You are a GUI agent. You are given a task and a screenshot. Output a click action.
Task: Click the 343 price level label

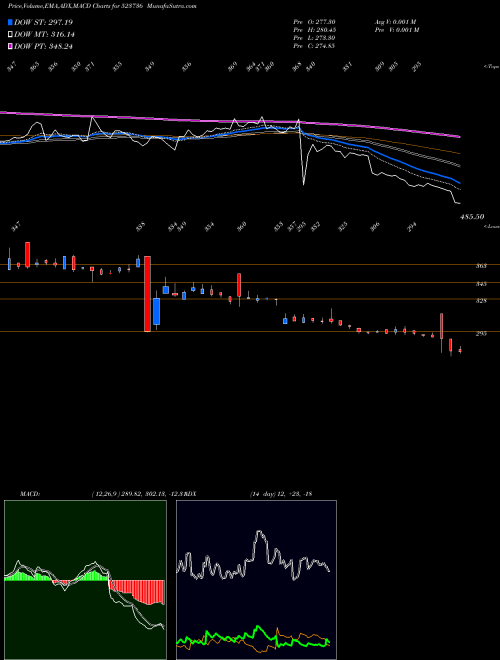pos(481,284)
